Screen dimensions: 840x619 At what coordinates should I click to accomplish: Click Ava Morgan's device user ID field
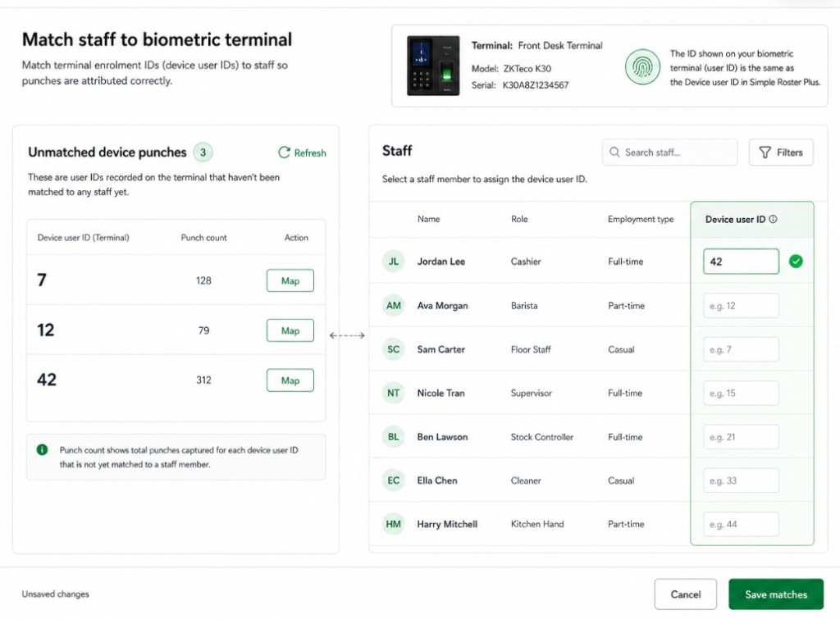741,306
